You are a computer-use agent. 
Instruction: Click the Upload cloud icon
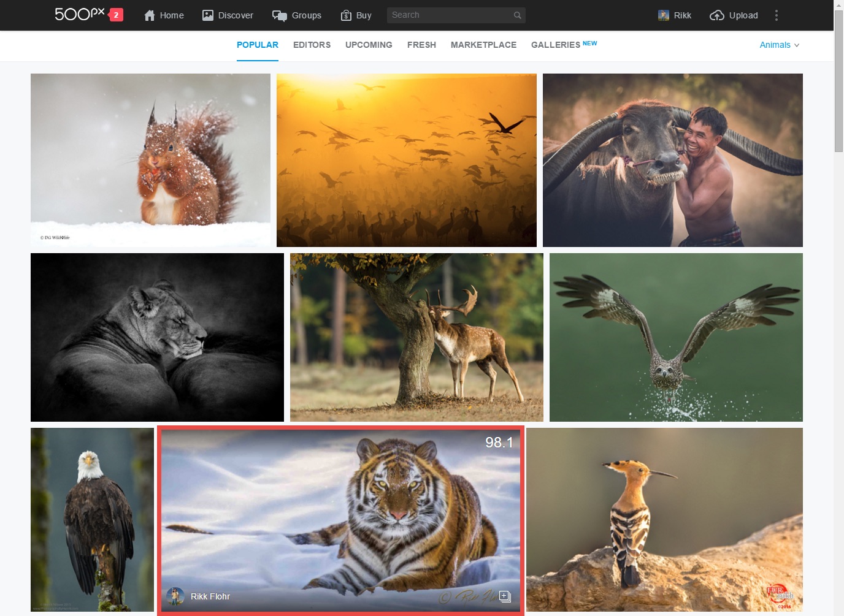click(716, 15)
